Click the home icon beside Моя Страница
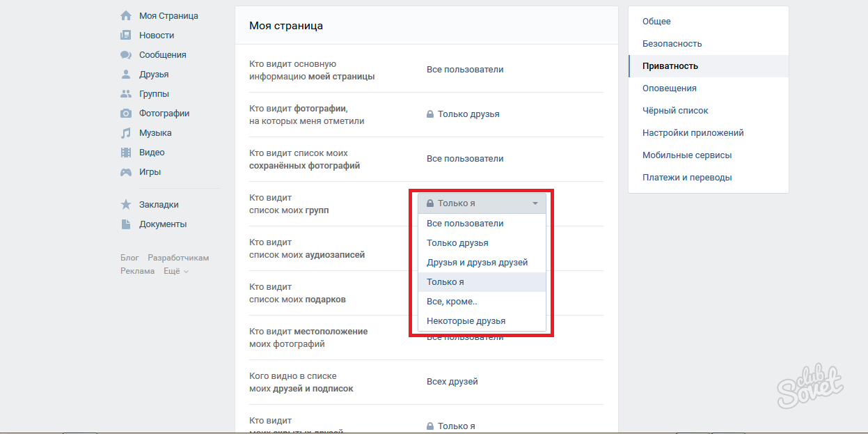868x434 pixels. [x=125, y=15]
